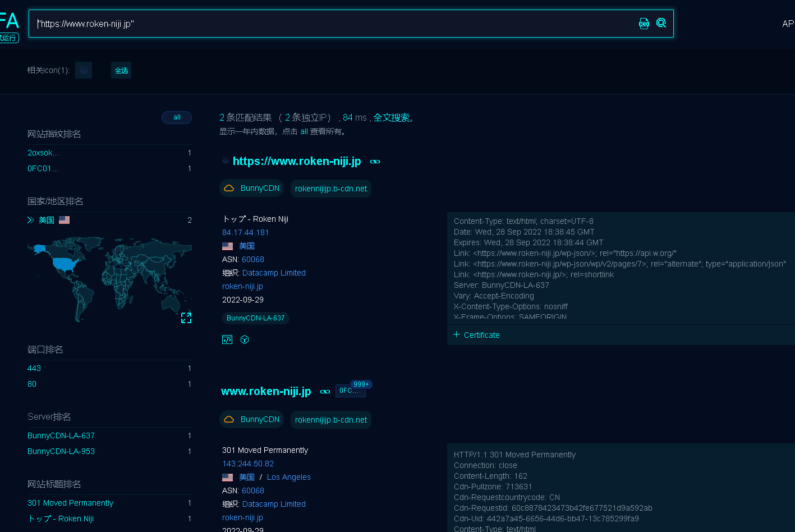Click the 0FC... fingerprint badge with 999+
Viewport: 795px width, 532px height.
tap(351, 391)
